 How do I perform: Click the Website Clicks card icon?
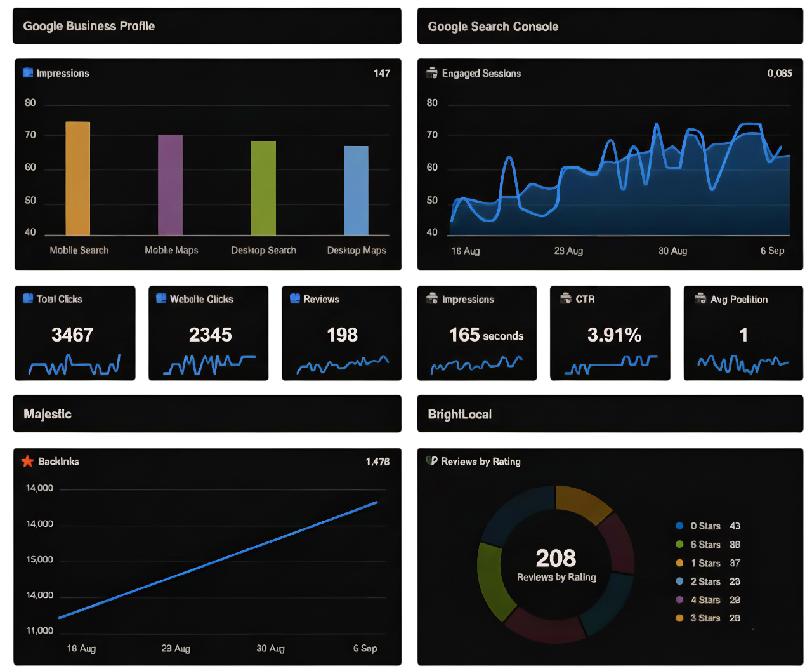coord(161,298)
